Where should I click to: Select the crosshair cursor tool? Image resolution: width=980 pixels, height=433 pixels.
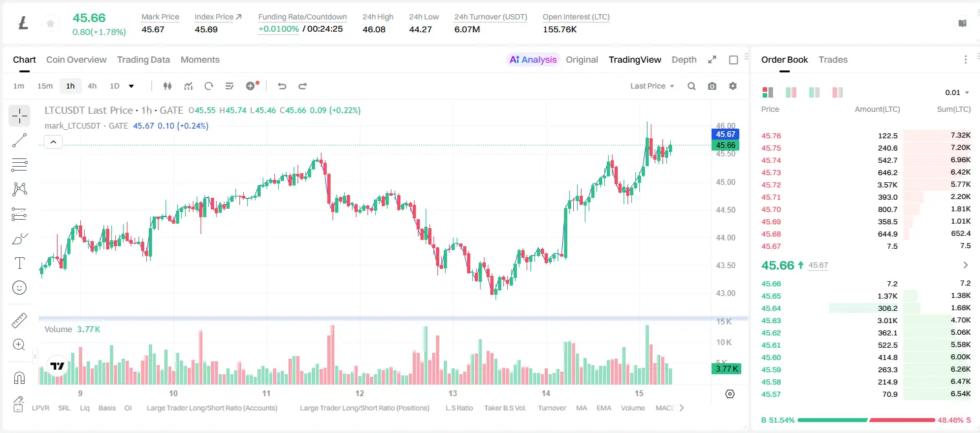(19, 116)
